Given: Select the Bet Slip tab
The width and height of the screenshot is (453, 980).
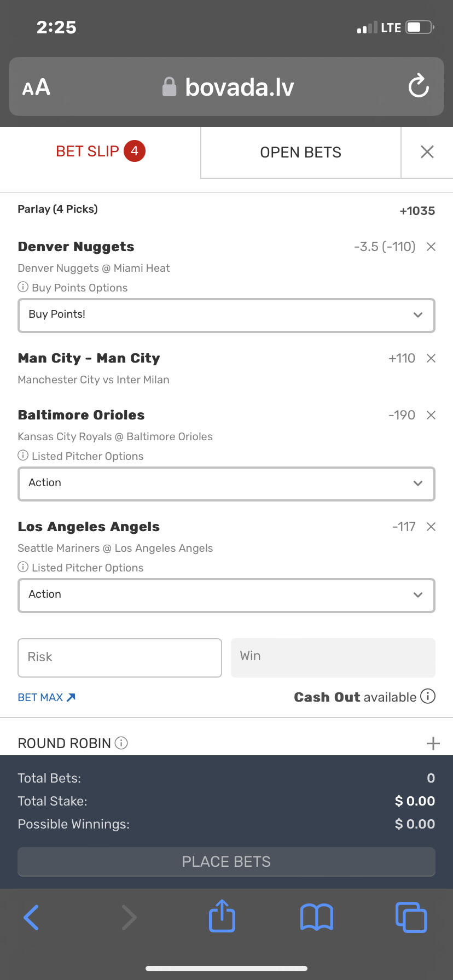Looking at the screenshot, I should point(100,151).
